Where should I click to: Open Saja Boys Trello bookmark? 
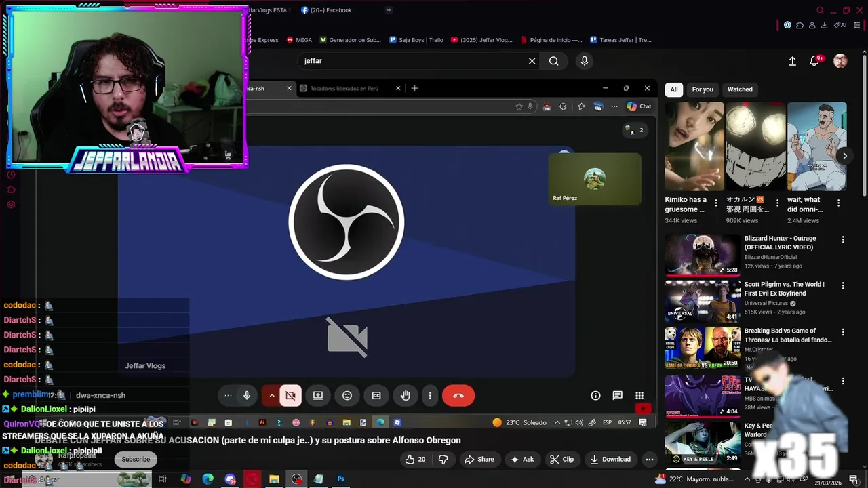(416, 40)
